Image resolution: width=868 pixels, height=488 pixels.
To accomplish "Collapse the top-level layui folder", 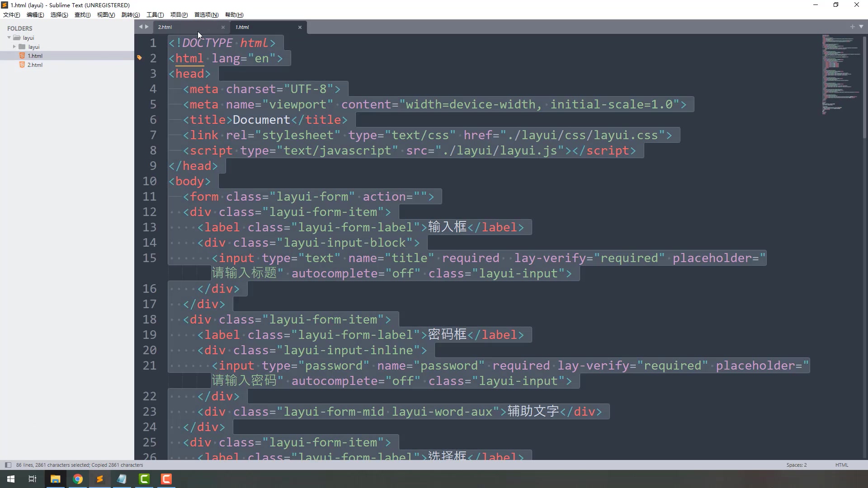I will (9, 38).
